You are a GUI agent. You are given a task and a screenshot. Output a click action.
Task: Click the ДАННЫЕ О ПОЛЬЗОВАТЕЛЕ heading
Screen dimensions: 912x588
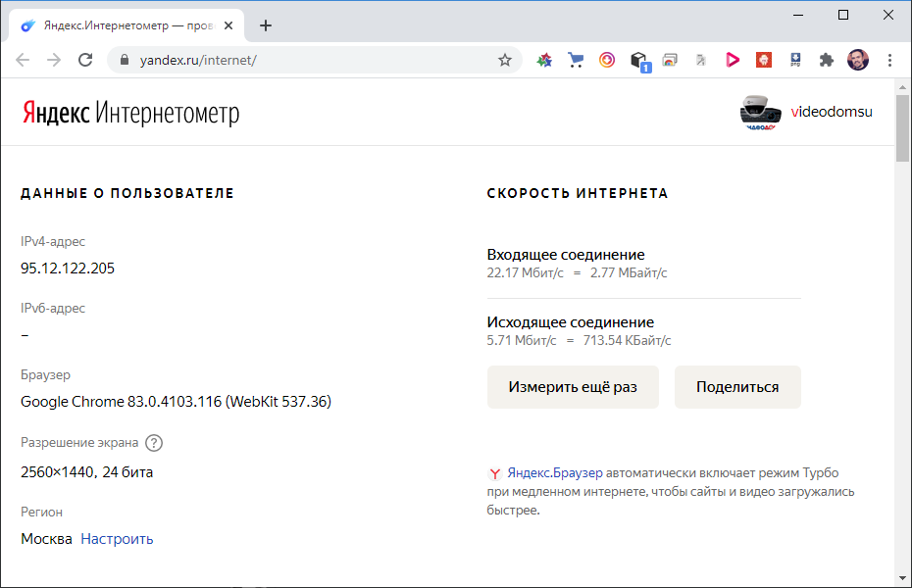point(127,193)
